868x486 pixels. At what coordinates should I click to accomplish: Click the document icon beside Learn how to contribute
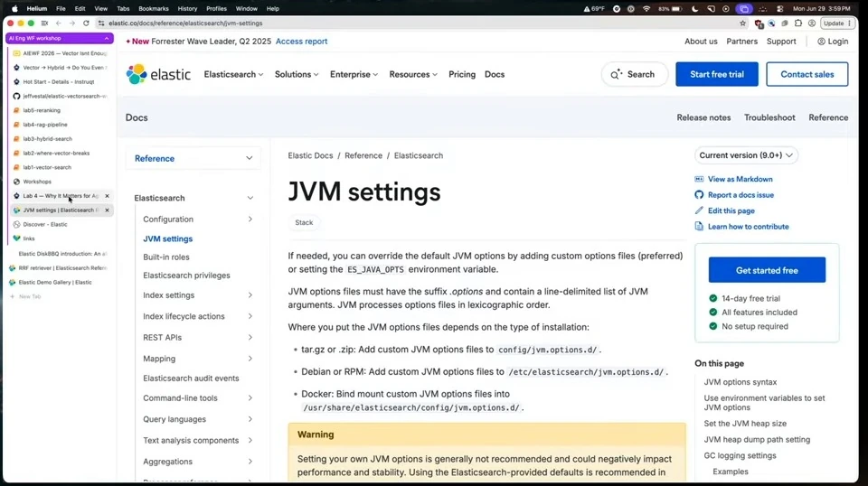click(699, 226)
